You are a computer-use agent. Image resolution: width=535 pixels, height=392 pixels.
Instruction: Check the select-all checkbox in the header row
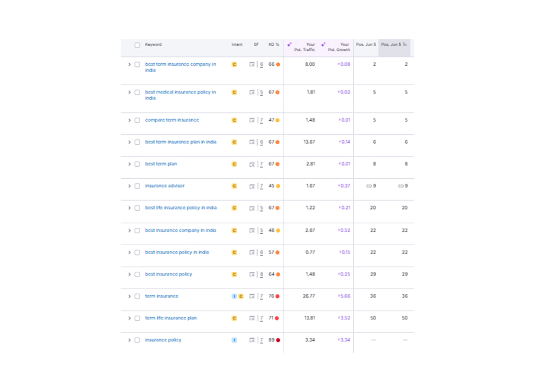coord(137,45)
